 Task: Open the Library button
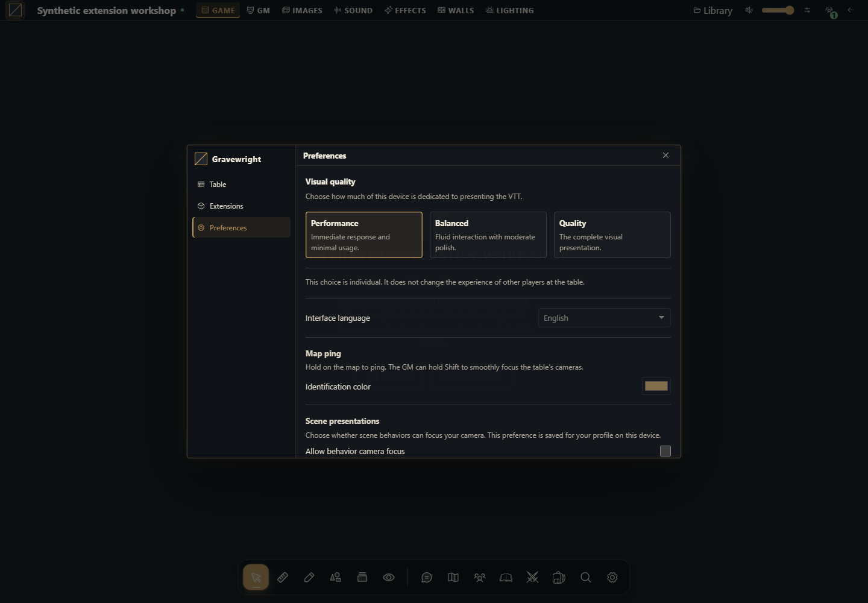(713, 10)
